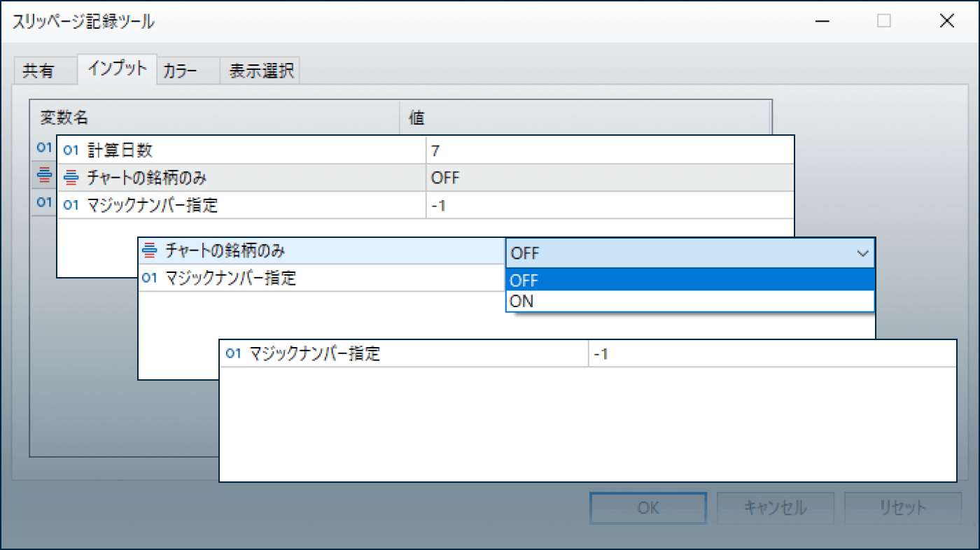Select the 計算日数 variable row
This screenshot has width=980, height=550.
pos(425,150)
